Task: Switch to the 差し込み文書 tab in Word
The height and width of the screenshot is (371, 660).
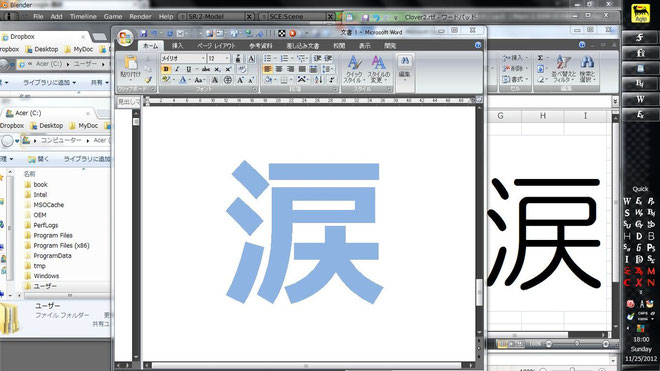Action: pos(303,46)
